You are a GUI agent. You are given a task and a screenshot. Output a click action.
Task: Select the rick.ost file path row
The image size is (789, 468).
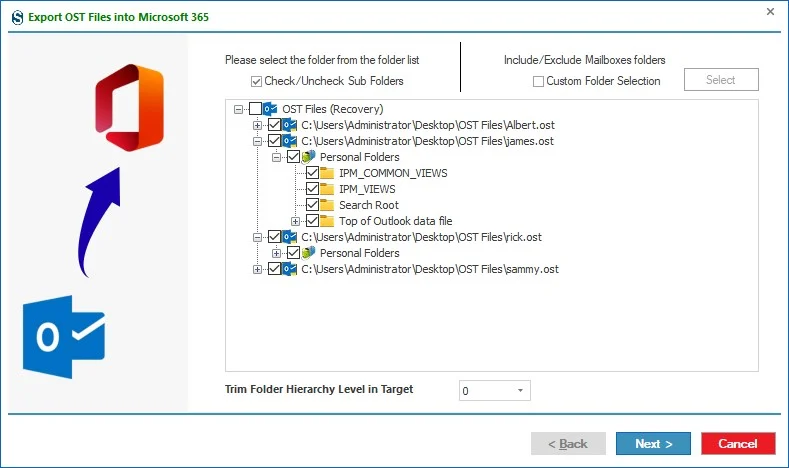click(421, 238)
